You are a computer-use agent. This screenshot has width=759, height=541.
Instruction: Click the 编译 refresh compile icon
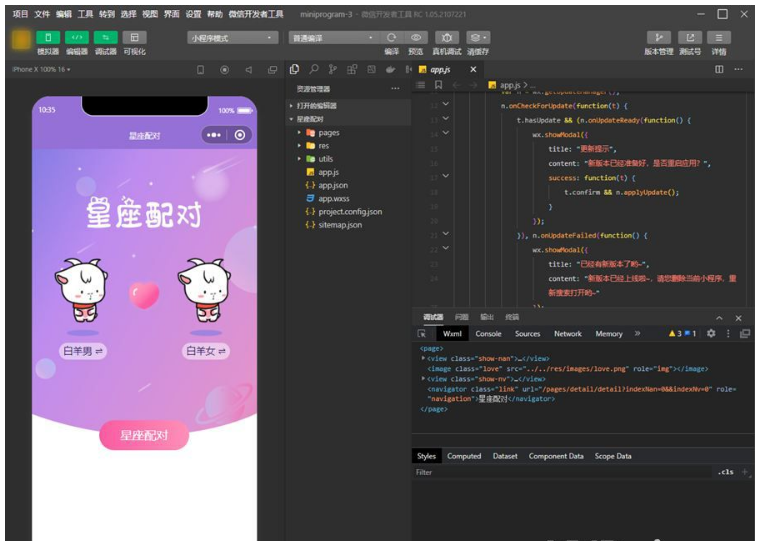[392, 38]
